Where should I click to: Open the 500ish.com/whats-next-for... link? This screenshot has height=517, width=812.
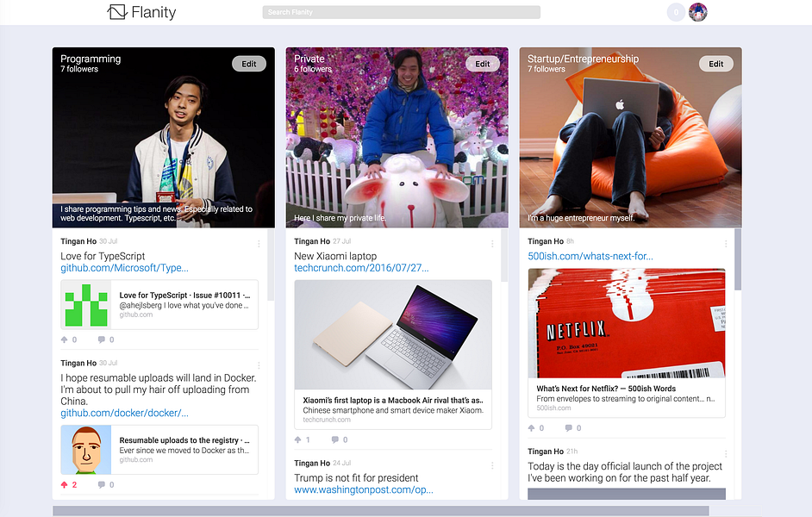tap(590, 256)
